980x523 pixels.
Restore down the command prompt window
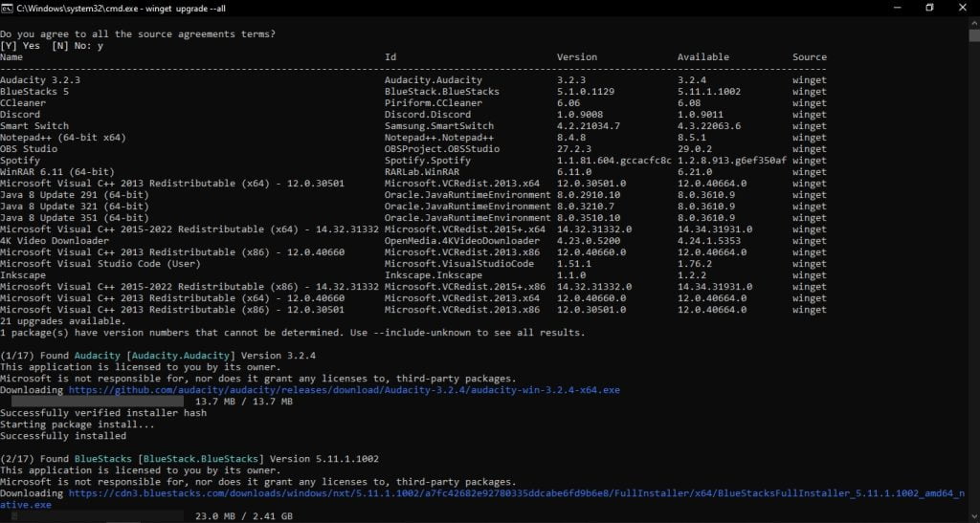point(929,8)
